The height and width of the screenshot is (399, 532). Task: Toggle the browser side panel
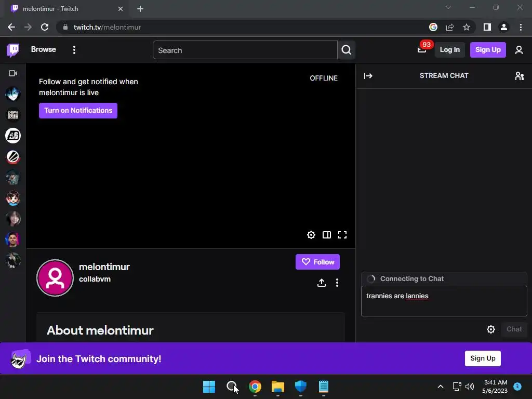[x=487, y=27]
